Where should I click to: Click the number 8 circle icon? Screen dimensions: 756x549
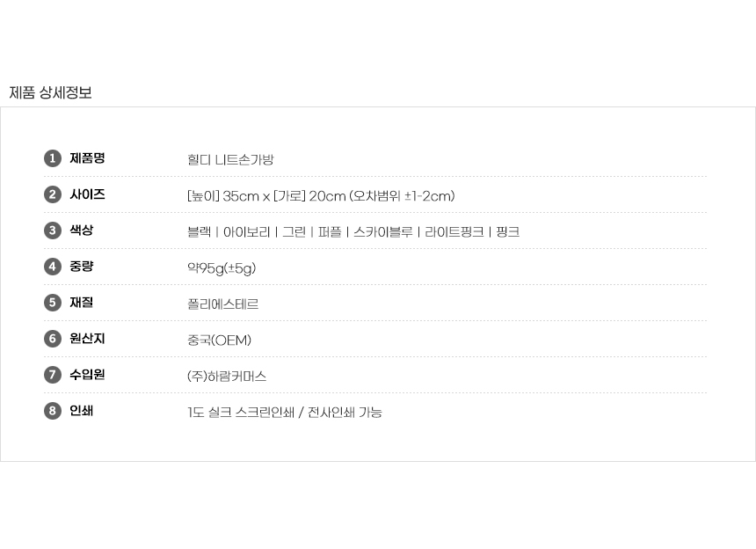(x=53, y=411)
